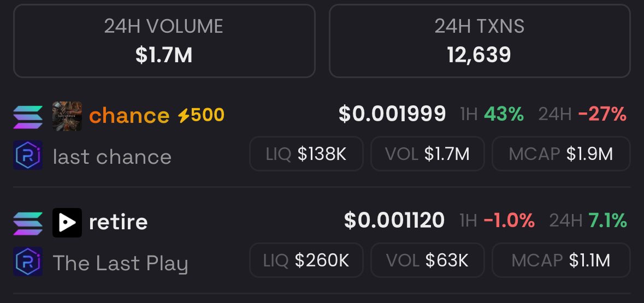Screen dimensions: 644x303
Task: Click the MCAP $1.1M chip
Action: pos(561,260)
